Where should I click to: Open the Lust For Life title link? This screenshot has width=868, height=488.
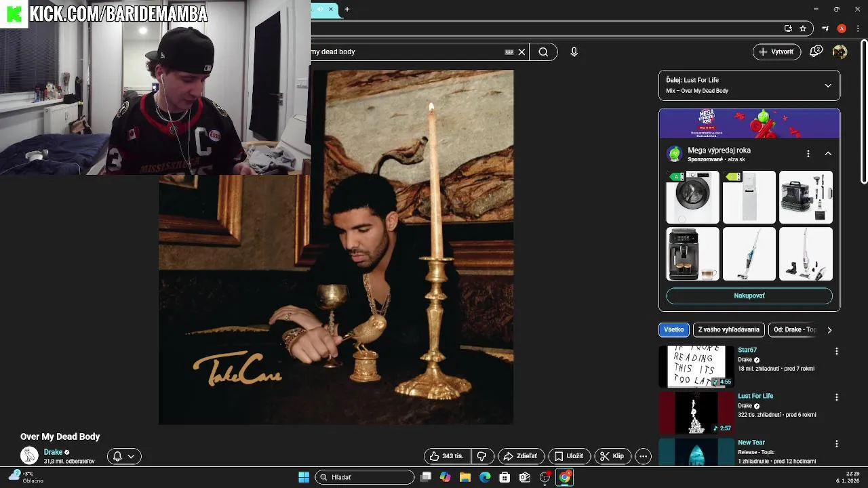click(x=755, y=396)
